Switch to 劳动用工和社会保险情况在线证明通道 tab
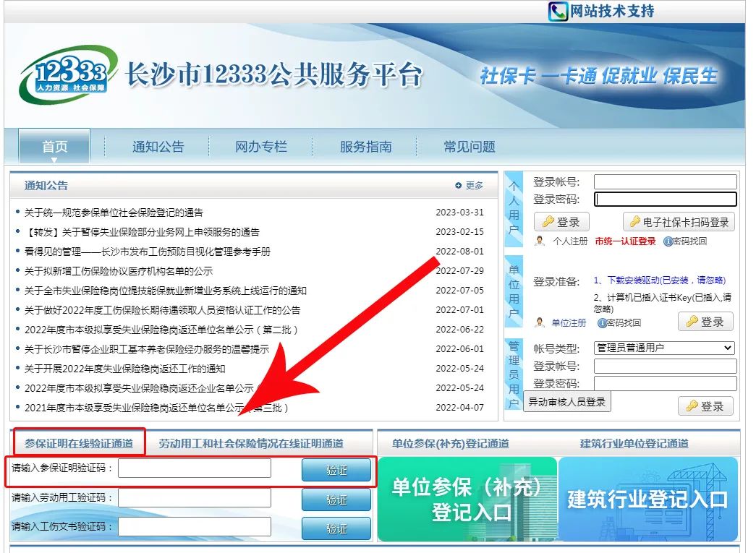This screenshot has height=553, width=756. point(251,443)
